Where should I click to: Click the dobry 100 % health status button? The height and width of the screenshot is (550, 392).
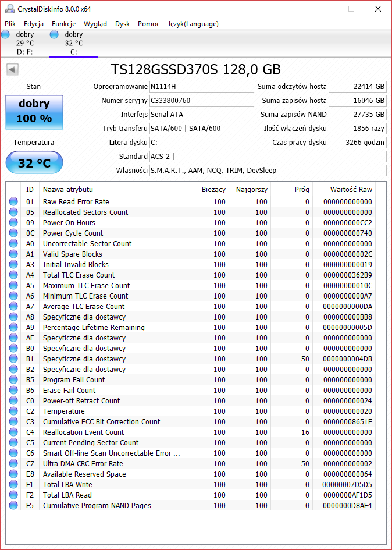click(34, 112)
